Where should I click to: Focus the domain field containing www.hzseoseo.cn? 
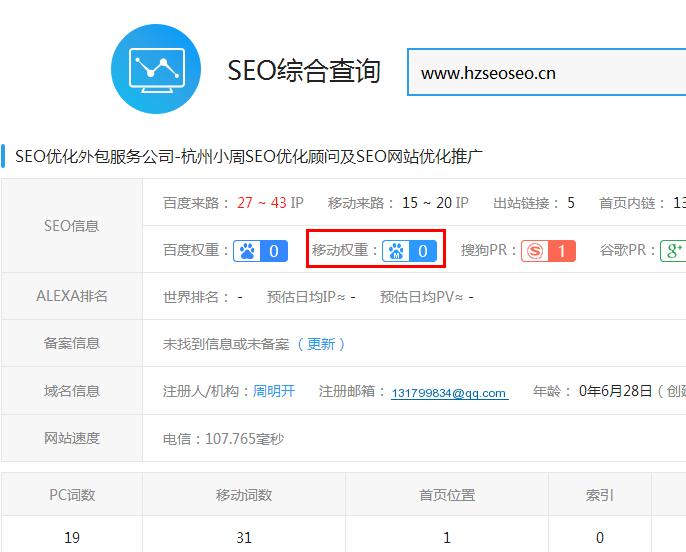click(545, 73)
